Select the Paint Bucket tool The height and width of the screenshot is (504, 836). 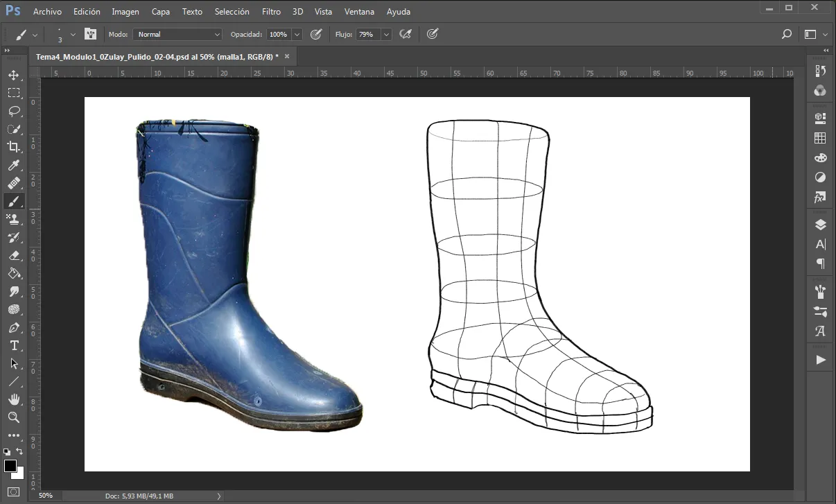coord(14,273)
